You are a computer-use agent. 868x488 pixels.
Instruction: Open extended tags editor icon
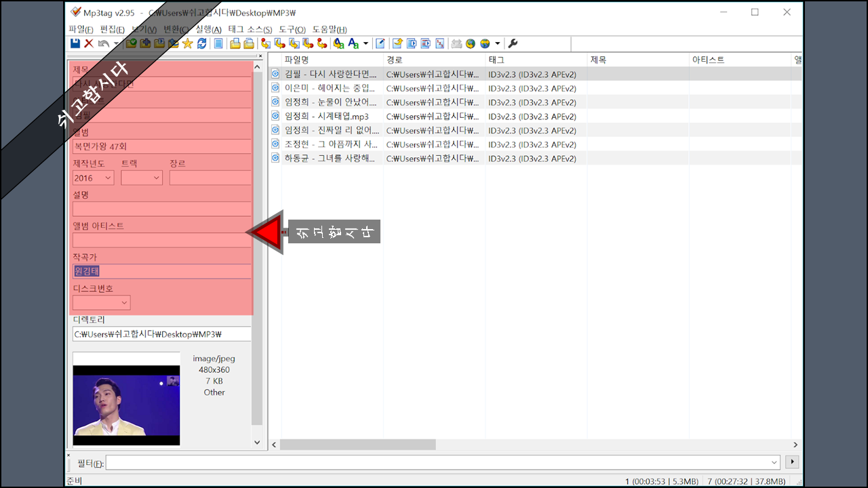point(380,43)
